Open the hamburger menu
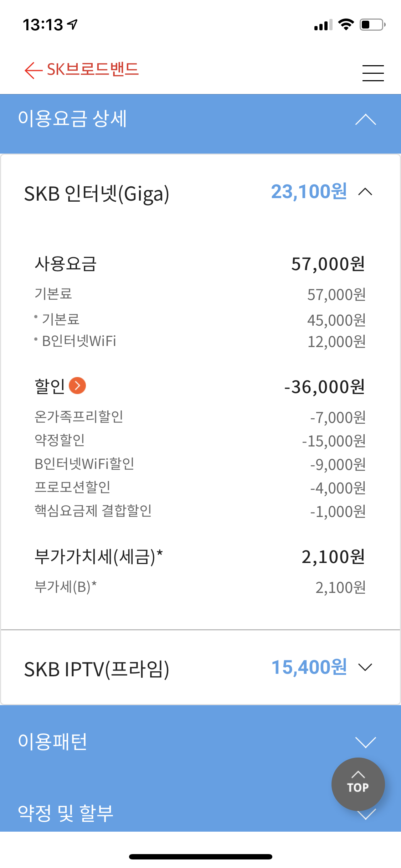Image resolution: width=401 pixels, height=868 pixels. click(x=373, y=73)
